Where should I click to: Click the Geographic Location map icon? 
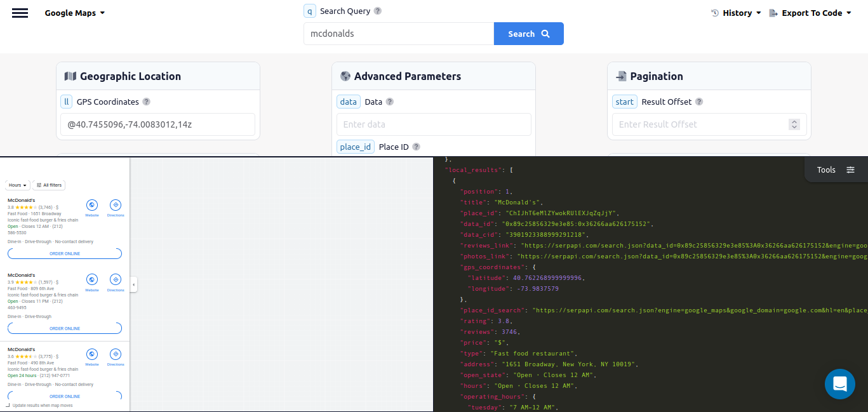click(70, 76)
